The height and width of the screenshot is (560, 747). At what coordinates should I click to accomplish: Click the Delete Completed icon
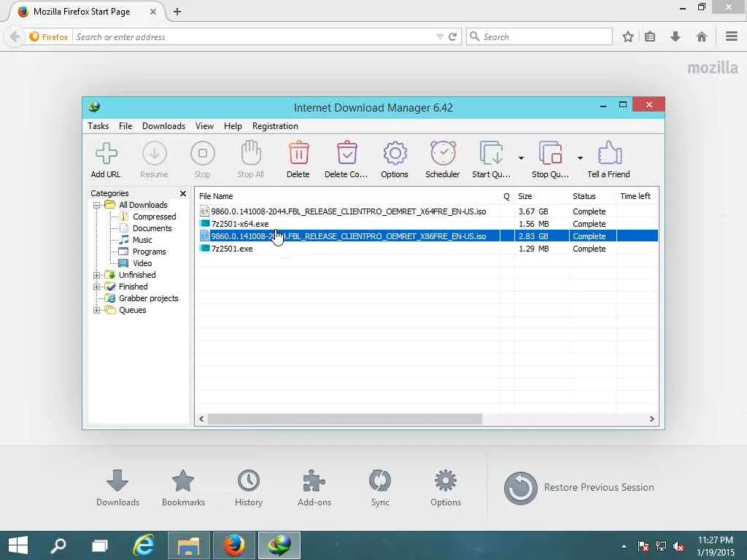point(347,153)
